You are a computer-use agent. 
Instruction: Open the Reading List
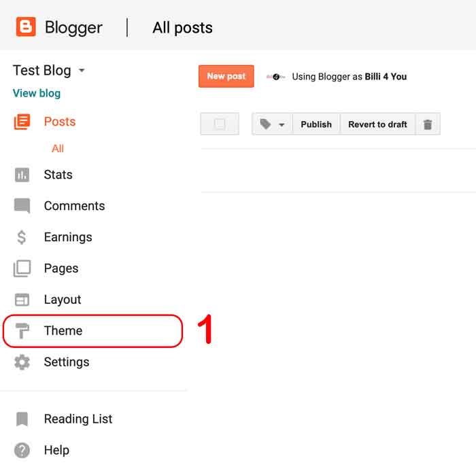(78, 419)
